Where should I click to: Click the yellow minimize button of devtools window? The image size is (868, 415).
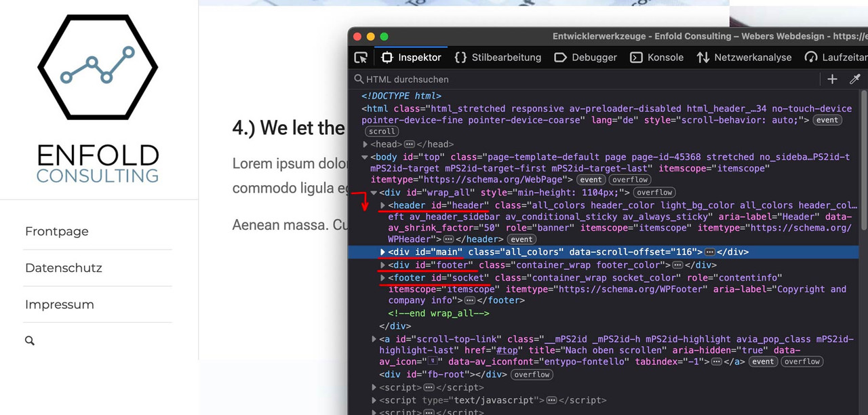pos(371,37)
